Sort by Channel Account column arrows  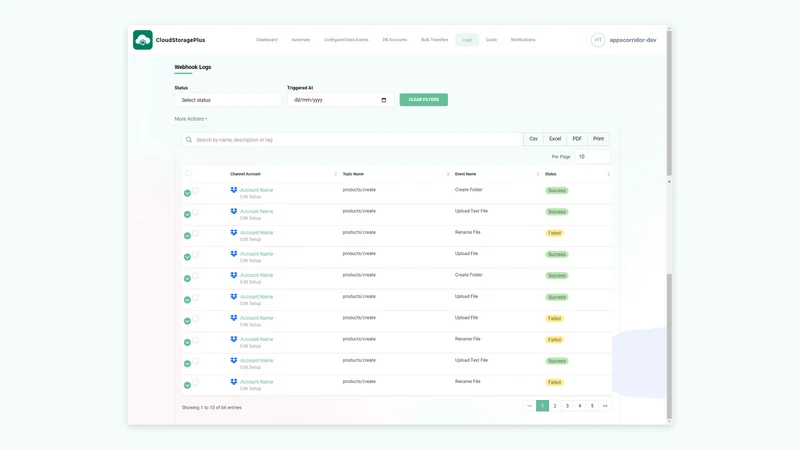pos(335,174)
